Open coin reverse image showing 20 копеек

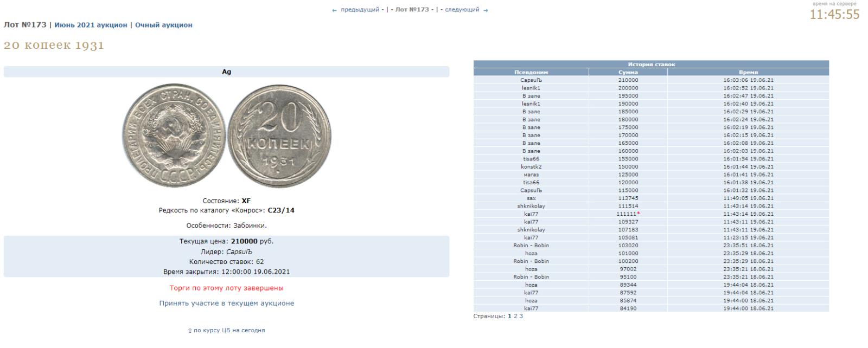click(279, 136)
